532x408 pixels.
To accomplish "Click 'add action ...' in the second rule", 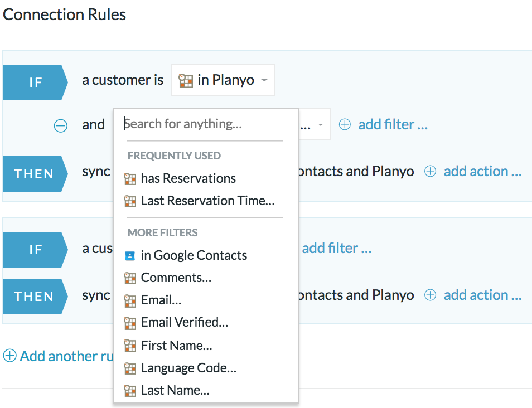I will pos(482,295).
